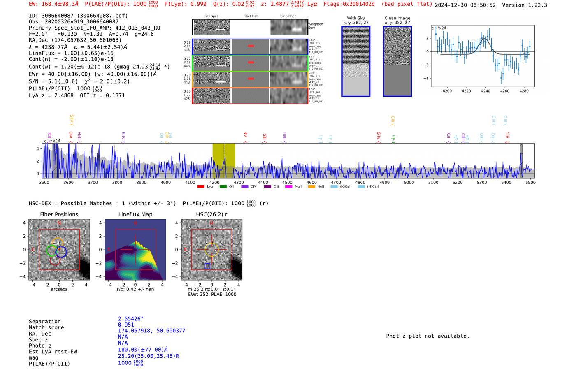Select the HSC(26.2) r image
This screenshot has height=392, width=576.
(211, 250)
